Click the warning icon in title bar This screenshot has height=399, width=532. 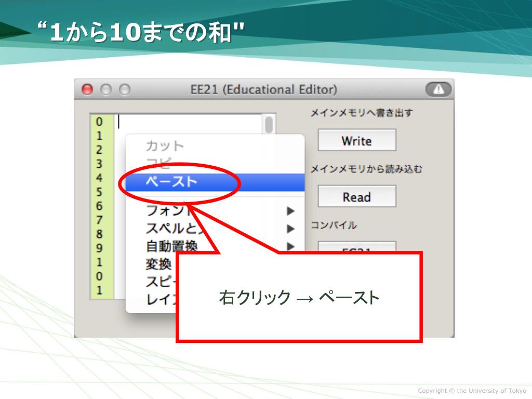click(438, 89)
